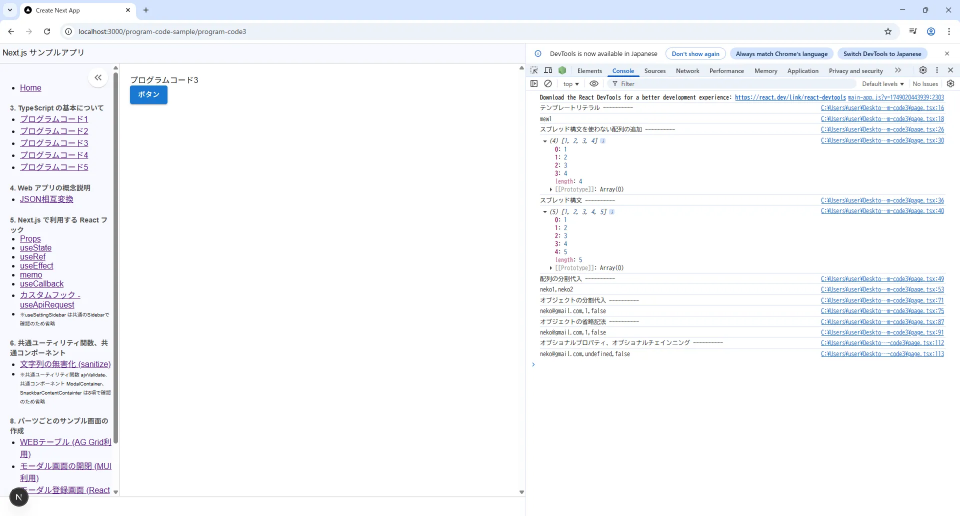This screenshot has width=960, height=516.
Task: Open the useCallback link
Action: 42,284
